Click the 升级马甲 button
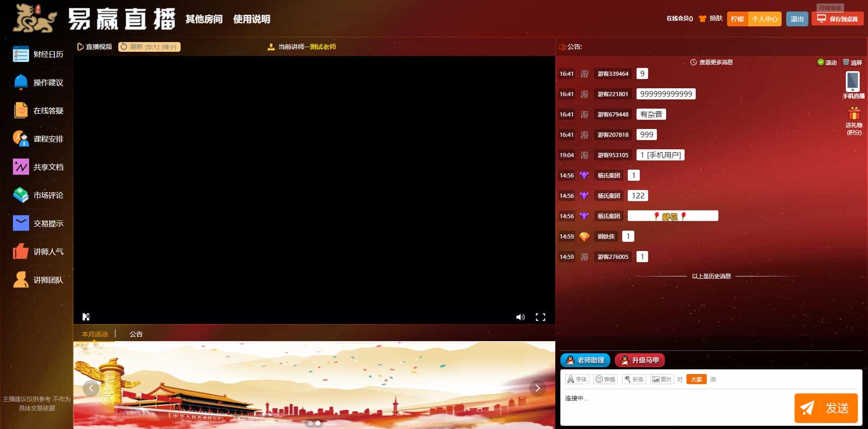The width and height of the screenshot is (868, 429). pyautogui.click(x=640, y=360)
